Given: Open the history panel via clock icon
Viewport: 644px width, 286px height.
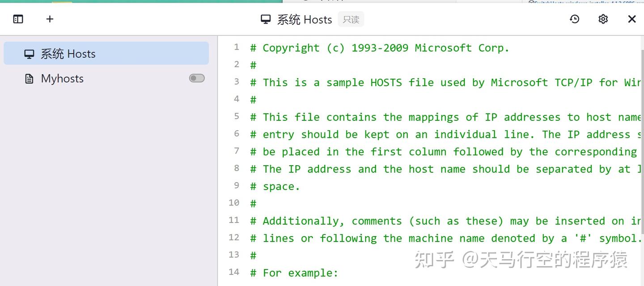Looking at the screenshot, I should [x=574, y=19].
